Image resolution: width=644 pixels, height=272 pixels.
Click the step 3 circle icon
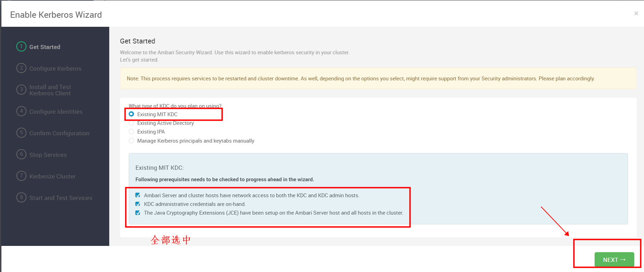(x=21, y=90)
